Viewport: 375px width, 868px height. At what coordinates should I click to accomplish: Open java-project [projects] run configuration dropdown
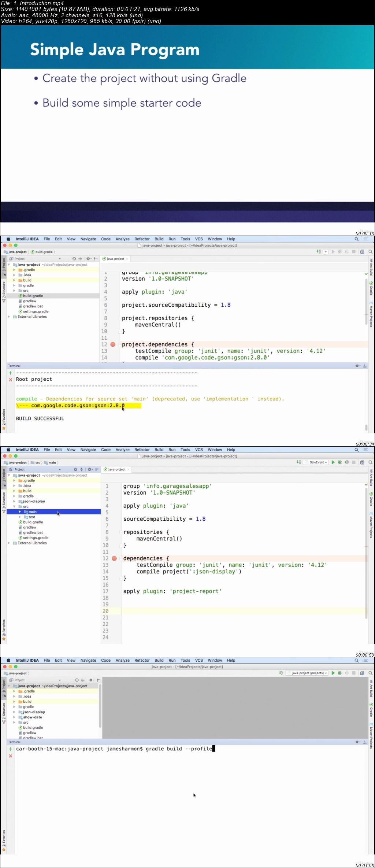(x=308, y=673)
